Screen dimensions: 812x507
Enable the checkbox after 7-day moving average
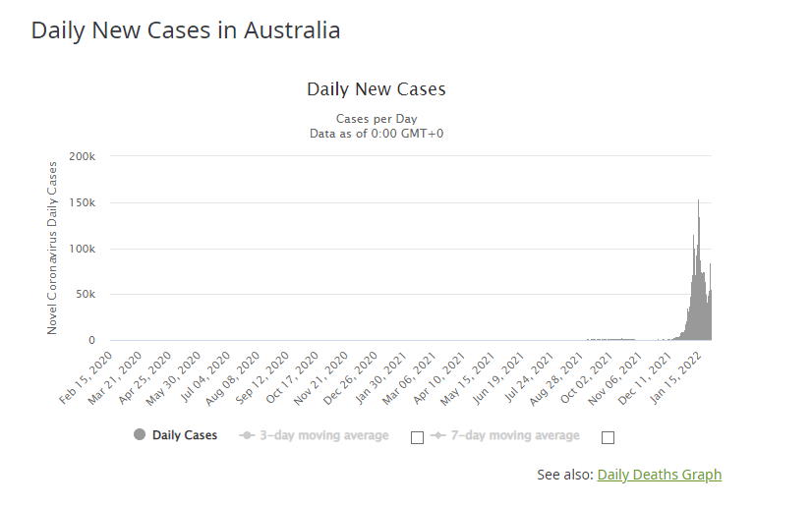point(608,437)
